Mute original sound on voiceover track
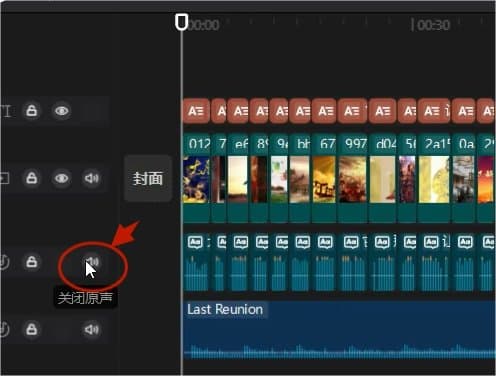Viewport: 496px width, 376px height. [x=92, y=262]
